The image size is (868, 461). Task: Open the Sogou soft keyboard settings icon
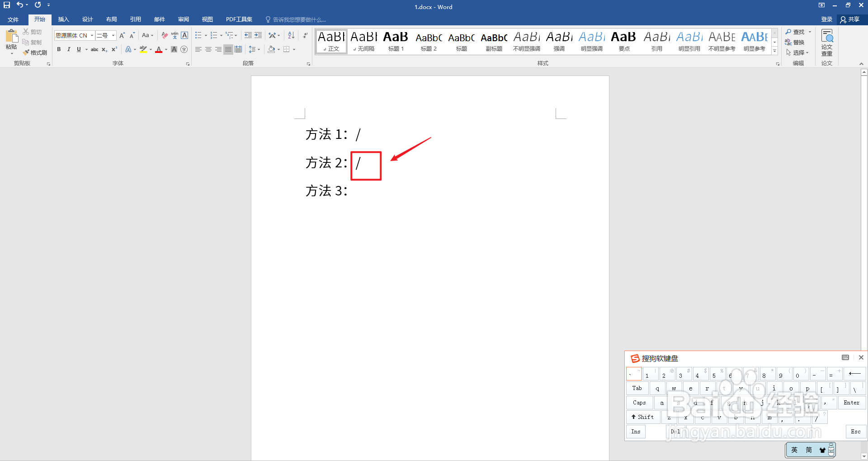(845, 357)
